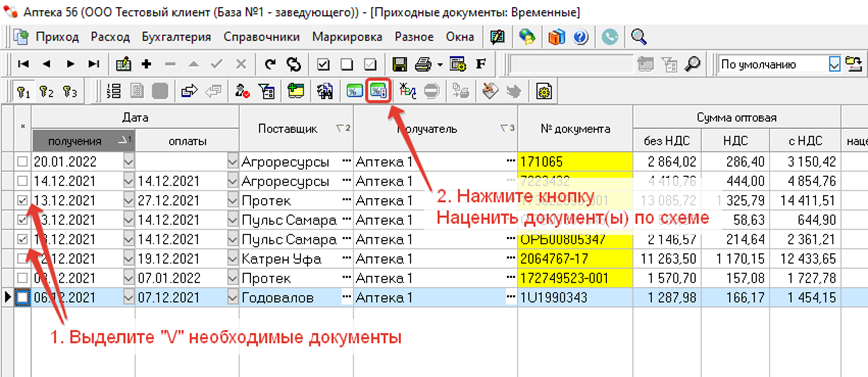
Task: Open the Окна menu
Action: tap(460, 37)
